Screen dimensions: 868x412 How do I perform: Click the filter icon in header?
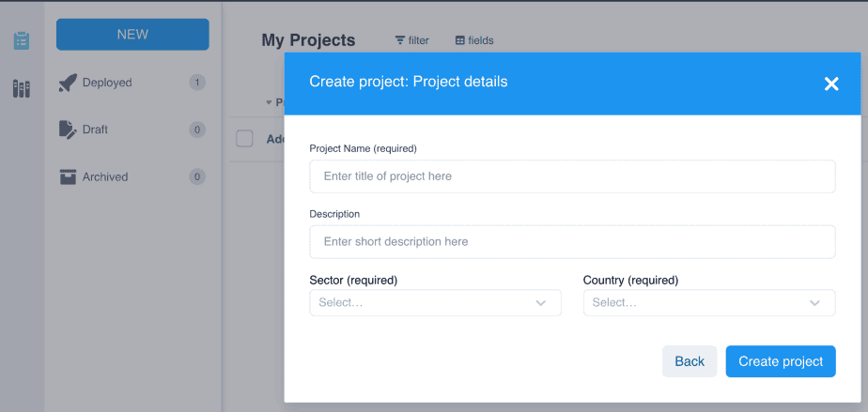[x=400, y=40]
